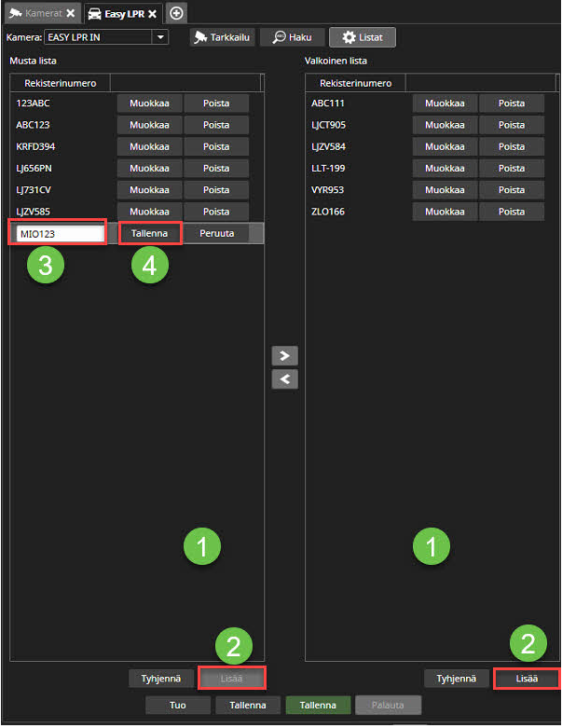Open new tab with plus icon
Viewport: 562px width, 728px height.
point(176,13)
